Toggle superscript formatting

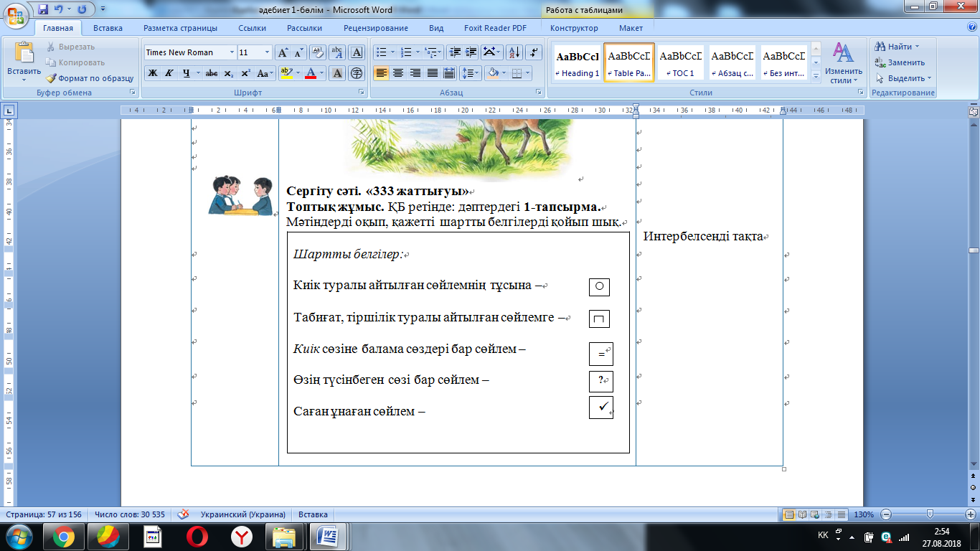(245, 73)
